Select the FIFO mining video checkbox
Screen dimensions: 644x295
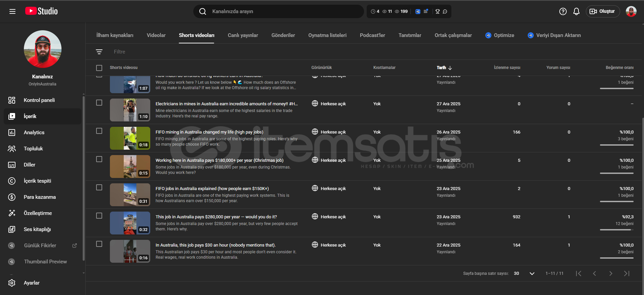(x=99, y=131)
